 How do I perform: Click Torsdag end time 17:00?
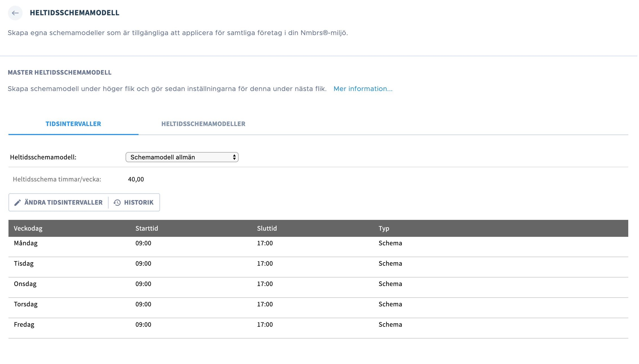click(265, 304)
